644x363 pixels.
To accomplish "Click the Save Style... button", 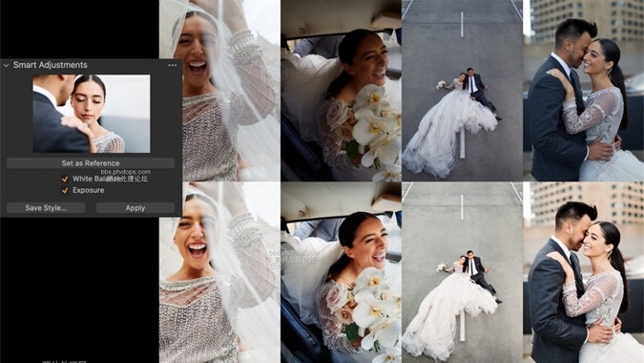I will pos(46,208).
